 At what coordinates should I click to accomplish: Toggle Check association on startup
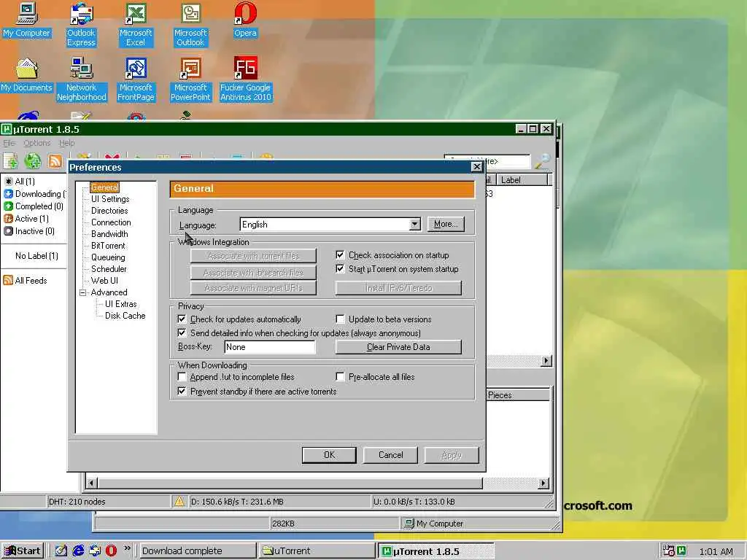340,254
